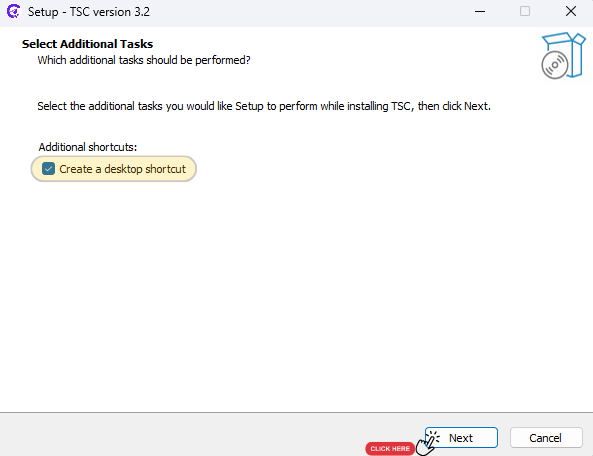Click the red CLICK HERE badge
Image resolution: width=593 pixels, height=456 pixels.
coord(390,448)
